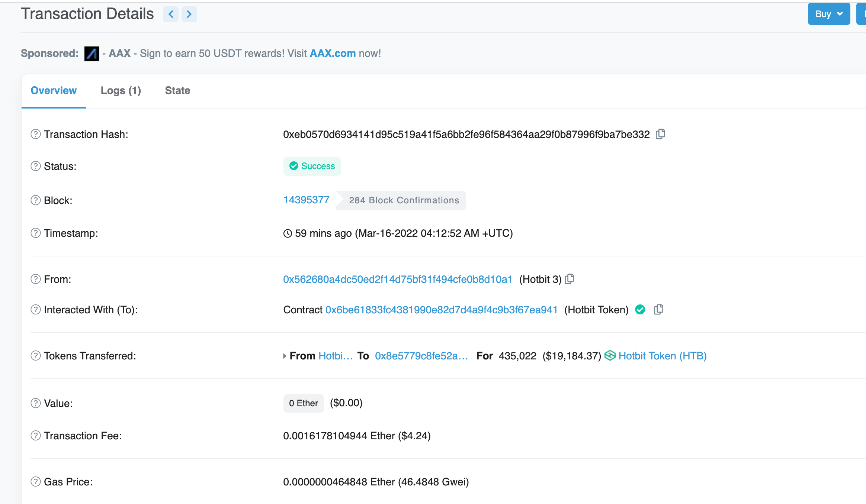Click the Gas Price help question icon
Image resolution: width=866 pixels, height=504 pixels.
[x=35, y=482]
